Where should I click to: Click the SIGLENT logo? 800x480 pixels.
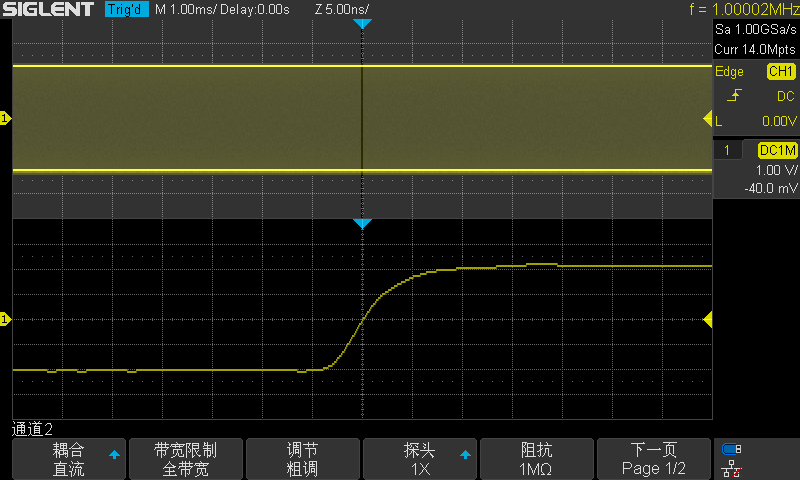pos(50,9)
